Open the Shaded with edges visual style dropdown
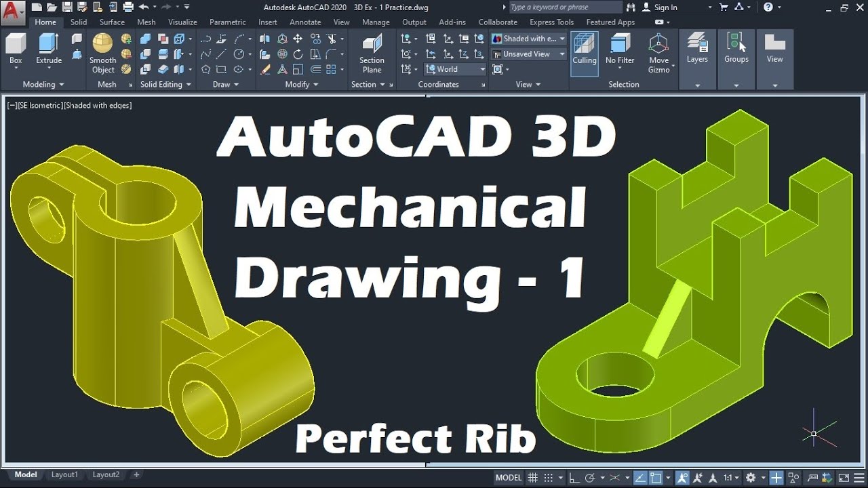The width and height of the screenshot is (868, 488). pyautogui.click(x=529, y=39)
